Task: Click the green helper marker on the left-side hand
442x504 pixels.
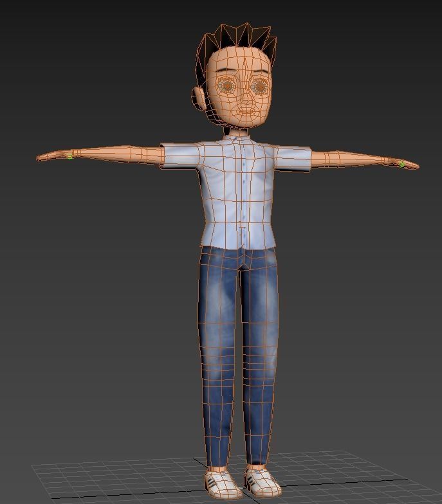Action: [x=69, y=156]
